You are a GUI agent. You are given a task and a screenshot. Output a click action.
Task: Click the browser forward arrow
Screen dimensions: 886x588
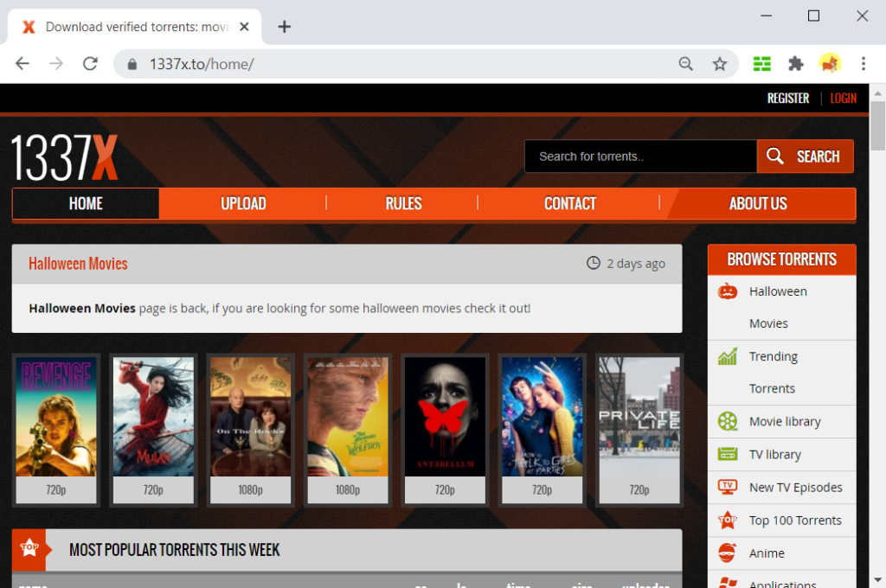click(56, 64)
